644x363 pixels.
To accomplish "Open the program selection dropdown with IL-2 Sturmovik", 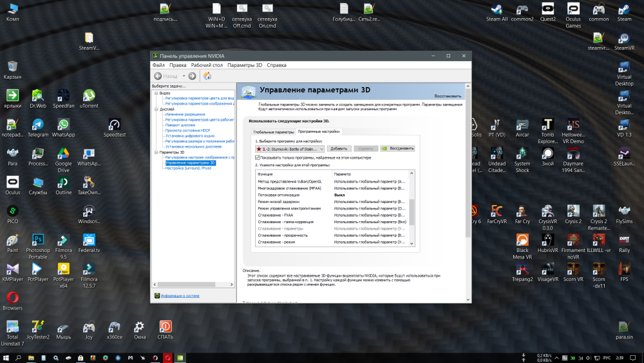I will [290, 148].
